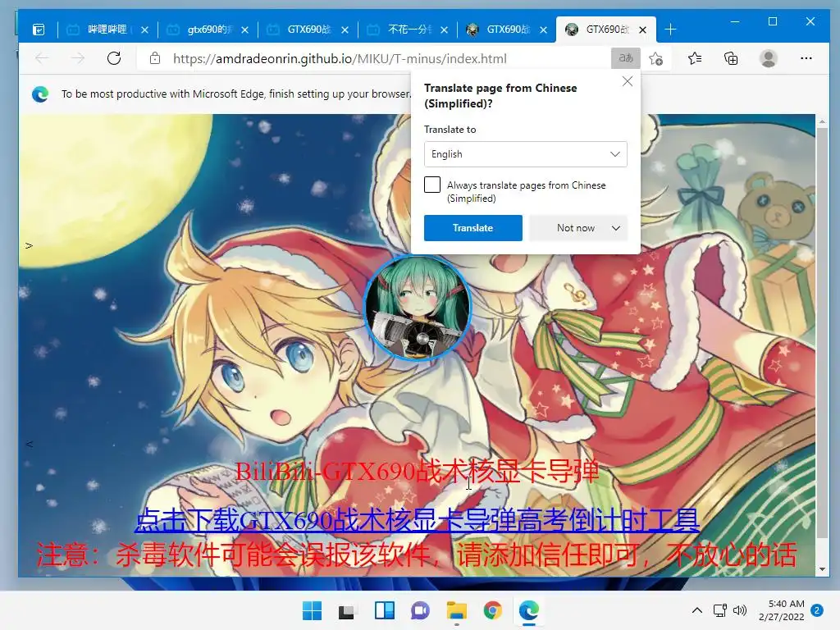This screenshot has height=630, width=840.
Task: Close the active GTX690 tab
Action: [643, 30]
